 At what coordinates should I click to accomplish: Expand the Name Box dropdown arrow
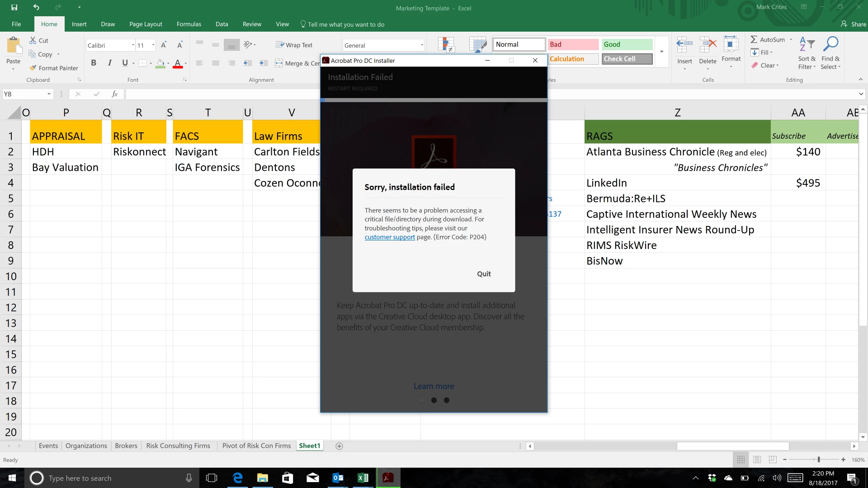(x=49, y=94)
